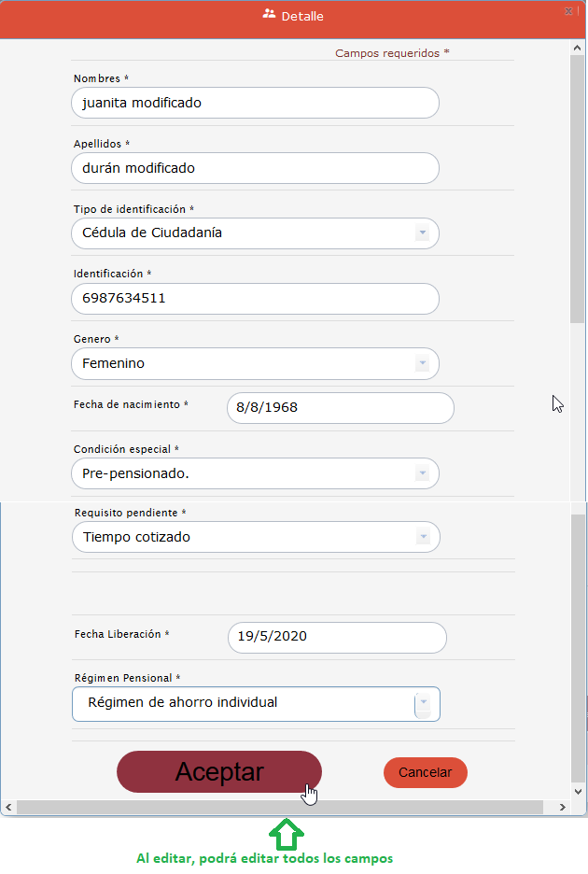Expand the Genero dropdown arrow
The width and height of the screenshot is (588, 874).
coord(422,363)
